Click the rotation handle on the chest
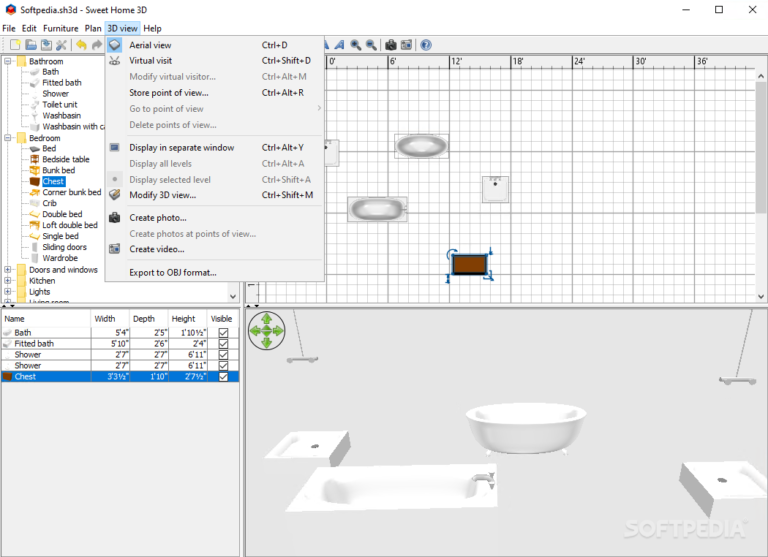 coord(452,253)
